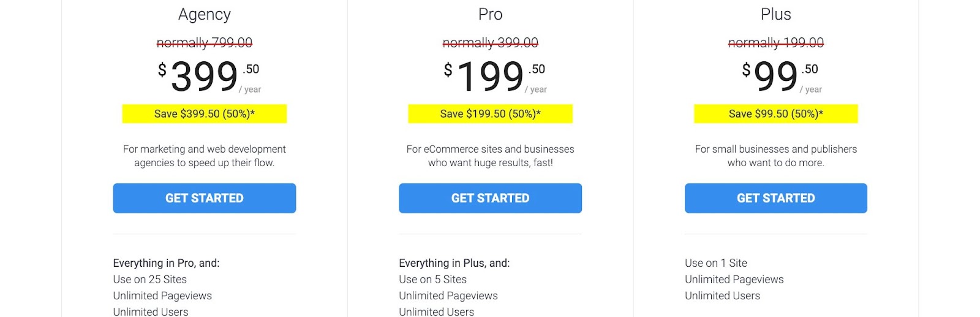
Task: Click the struck-through normally 799.00 price
Action: coord(205,42)
